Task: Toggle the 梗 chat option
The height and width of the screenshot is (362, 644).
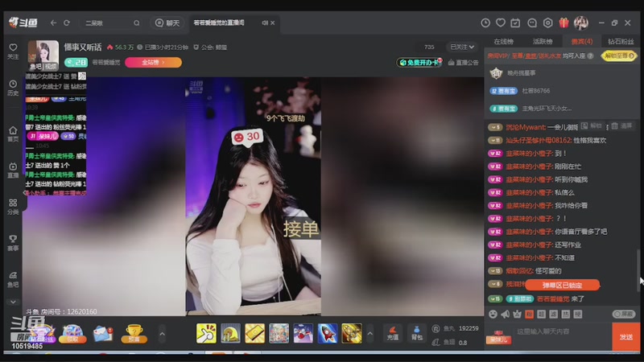Action: click(577, 314)
